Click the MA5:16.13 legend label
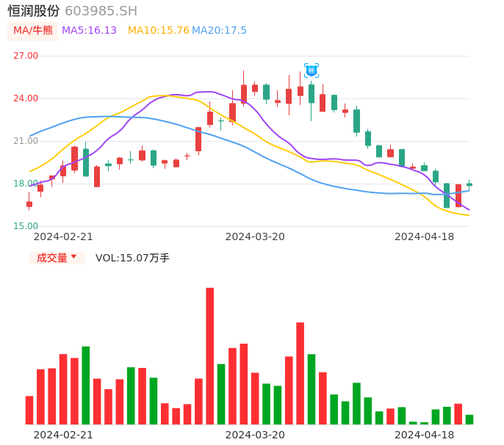504x445 pixels. (89, 31)
